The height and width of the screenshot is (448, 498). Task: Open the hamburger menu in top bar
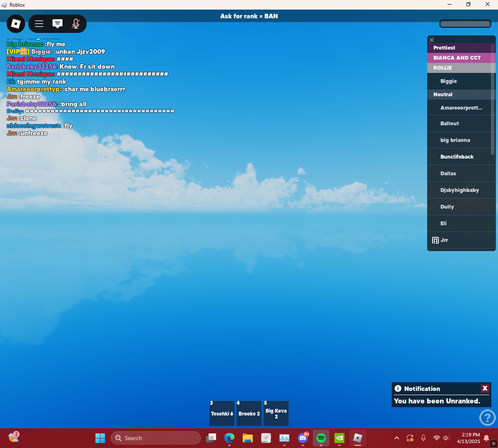click(x=39, y=24)
